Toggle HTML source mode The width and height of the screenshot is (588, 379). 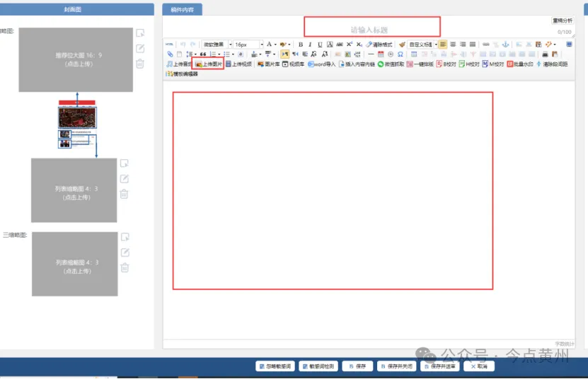[169, 45]
